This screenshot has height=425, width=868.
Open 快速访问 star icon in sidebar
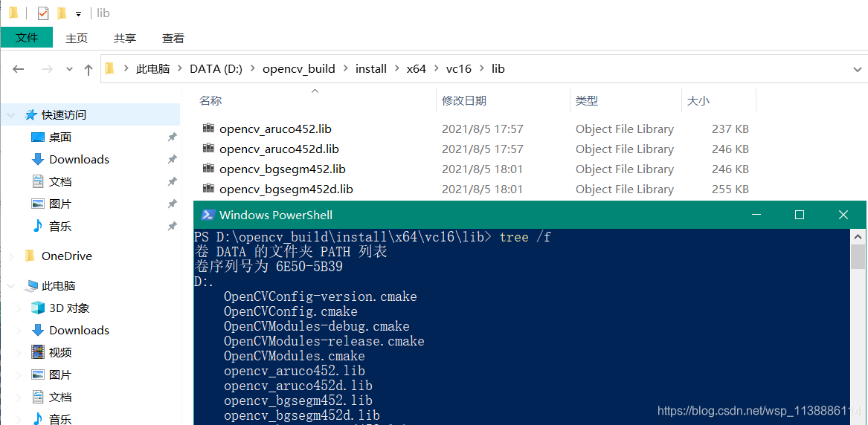(x=31, y=115)
